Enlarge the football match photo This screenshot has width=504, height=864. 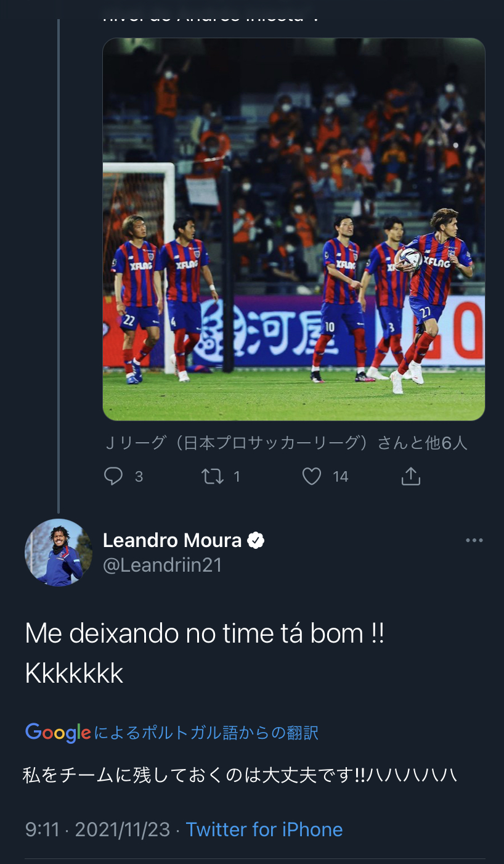(293, 229)
